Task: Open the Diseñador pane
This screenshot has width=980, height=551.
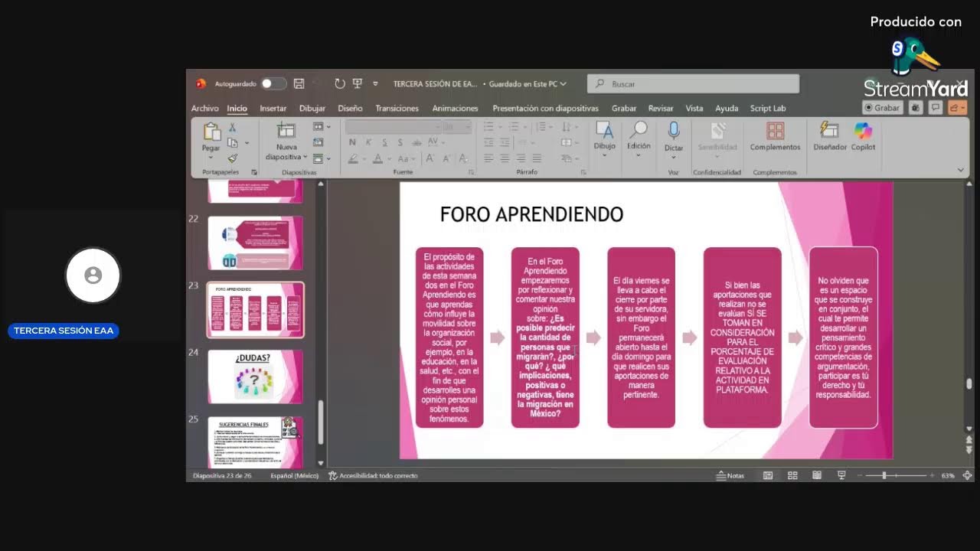Action: coord(830,136)
